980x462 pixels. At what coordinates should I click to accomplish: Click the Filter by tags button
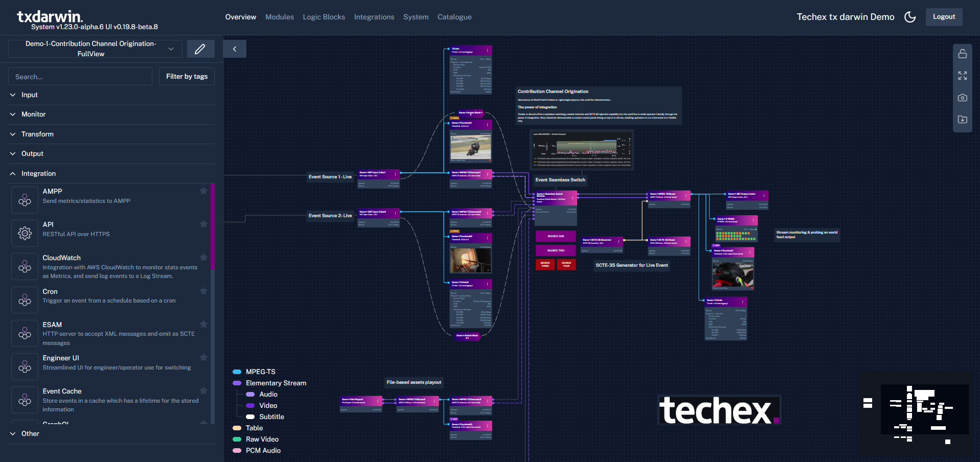pos(187,77)
